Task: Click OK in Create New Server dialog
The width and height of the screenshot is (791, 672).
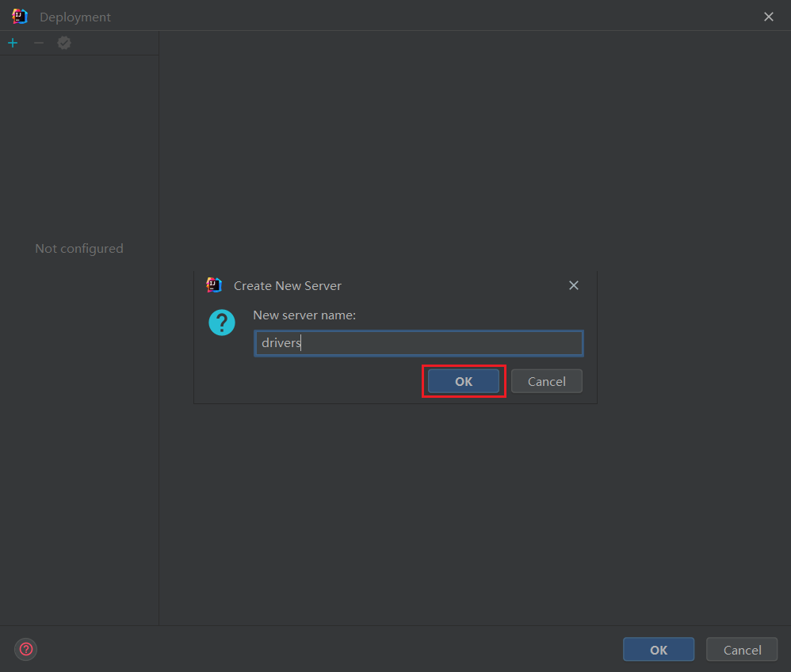Action: coord(464,381)
